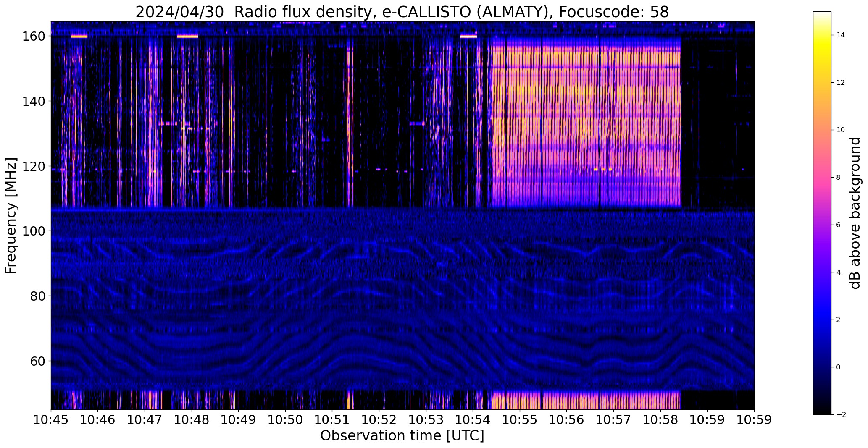Click the colorbar tick label 8
This screenshot has width=868, height=448.
pos(839,178)
